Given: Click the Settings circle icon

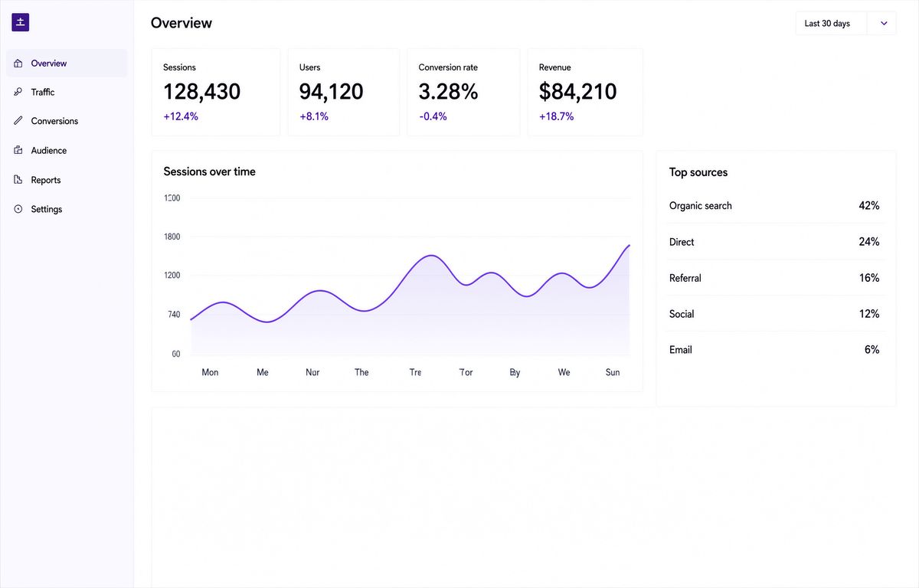Looking at the screenshot, I should [x=18, y=209].
